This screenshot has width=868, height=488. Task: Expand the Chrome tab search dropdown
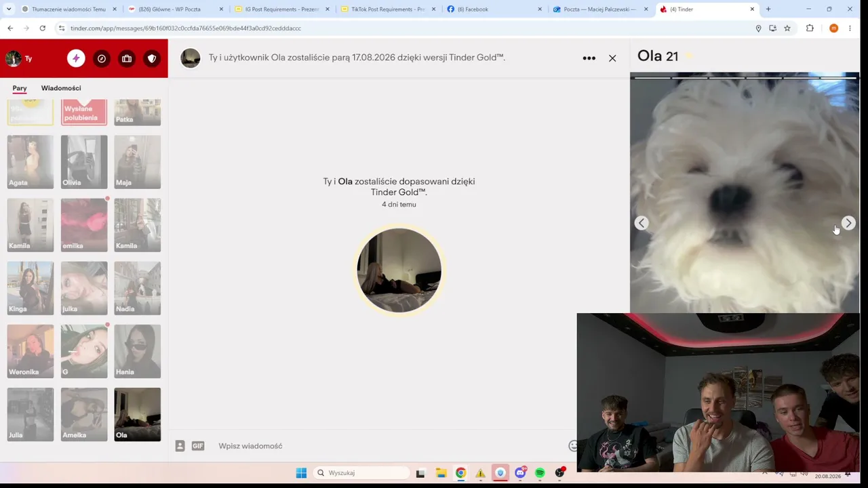tap(8, 9)
